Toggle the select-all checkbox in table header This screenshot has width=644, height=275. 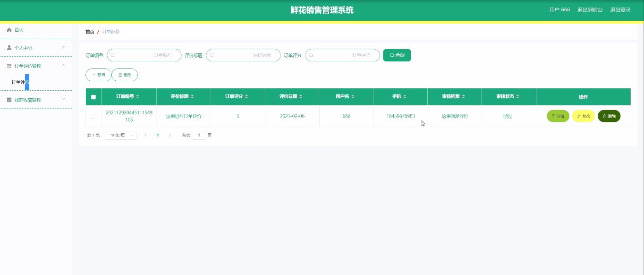[93, 97]
